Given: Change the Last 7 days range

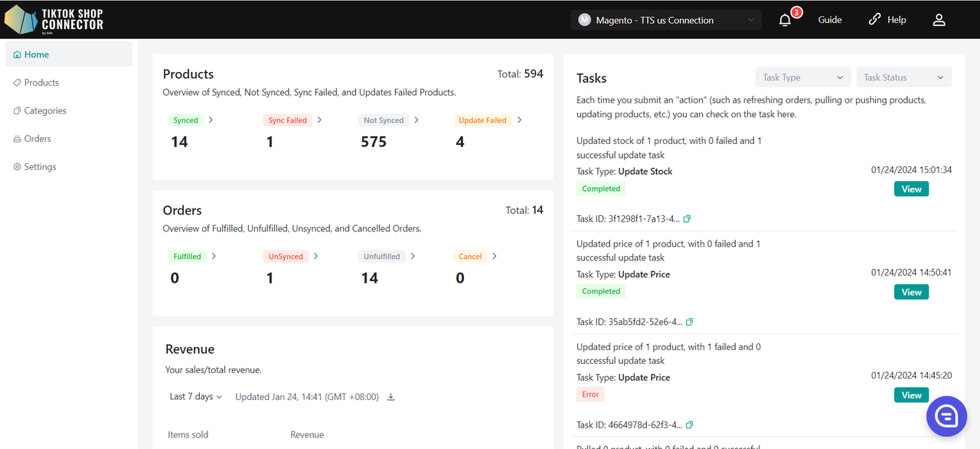Looking at the screenshot, I should point(195,397).
